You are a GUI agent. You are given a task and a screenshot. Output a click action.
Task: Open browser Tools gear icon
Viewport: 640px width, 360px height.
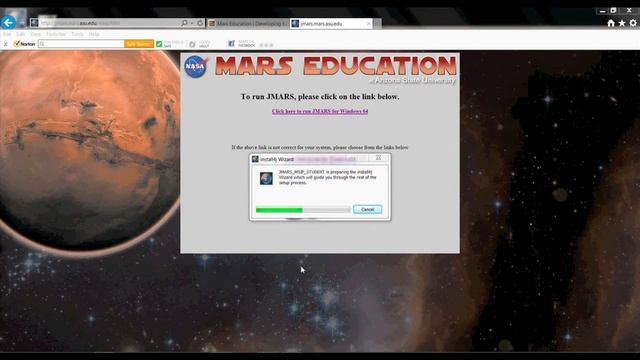633,23
